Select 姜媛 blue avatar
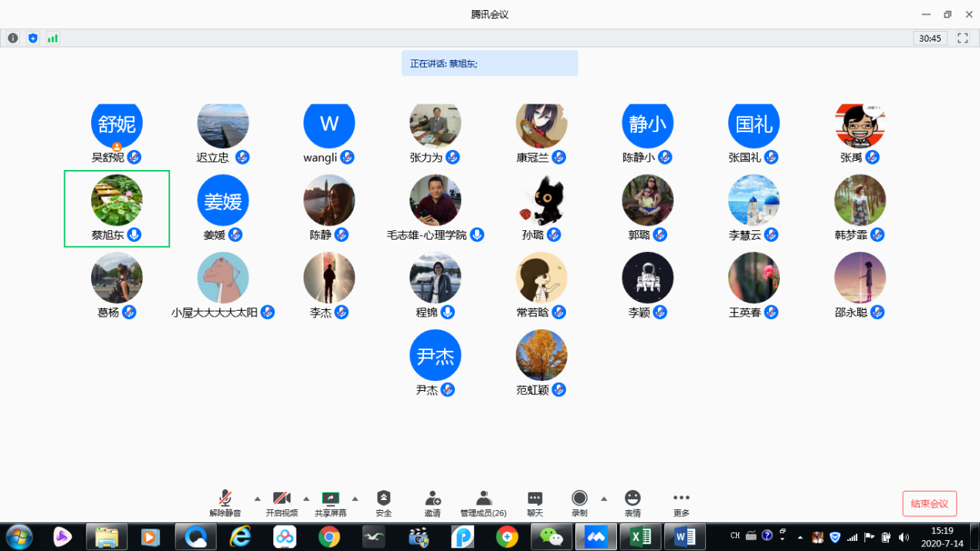 (x=223, y=200)
